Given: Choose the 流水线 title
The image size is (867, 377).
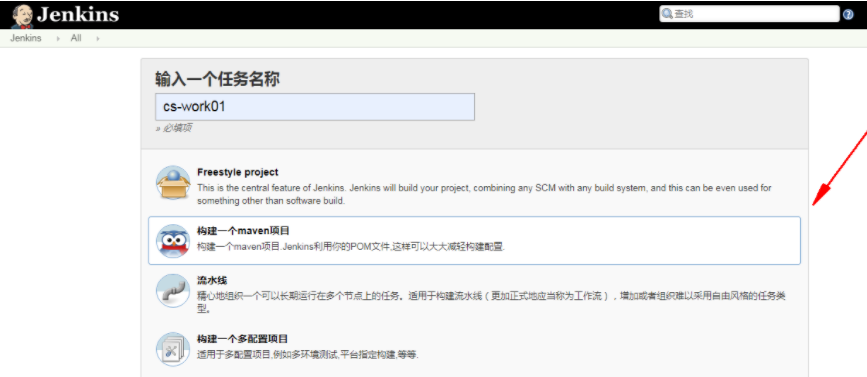Looking at the screenshot, I should 212,280.
